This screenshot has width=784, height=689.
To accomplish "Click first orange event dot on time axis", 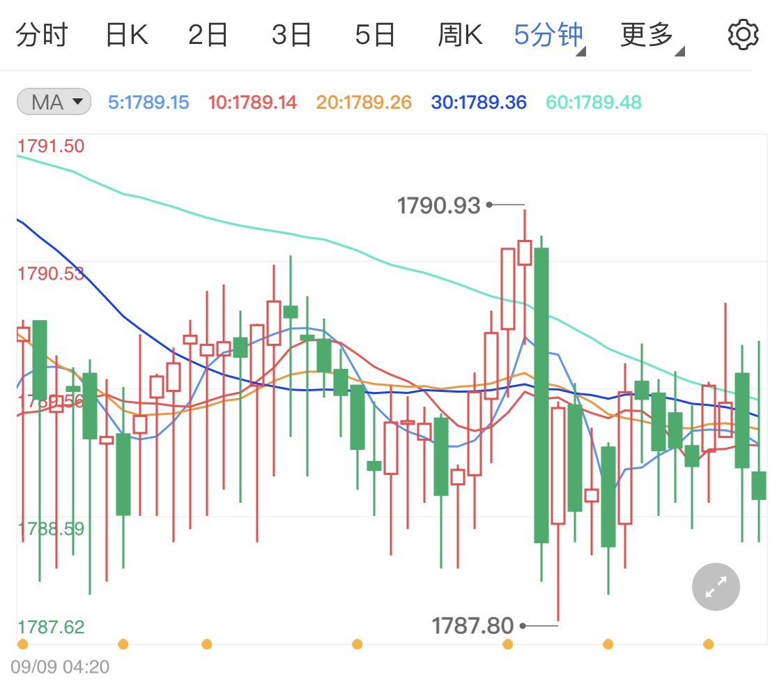I will click(x=22, y=644).
